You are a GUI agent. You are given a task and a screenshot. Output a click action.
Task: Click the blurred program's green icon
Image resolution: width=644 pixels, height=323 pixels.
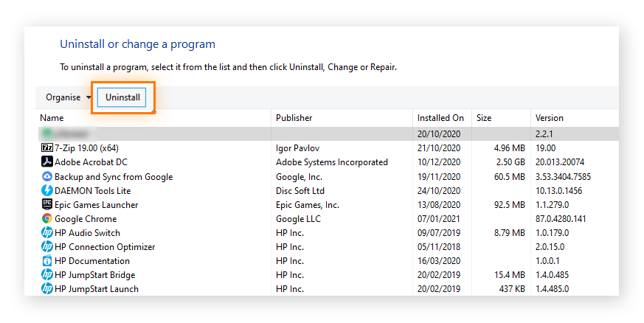(x=47, y=133)
